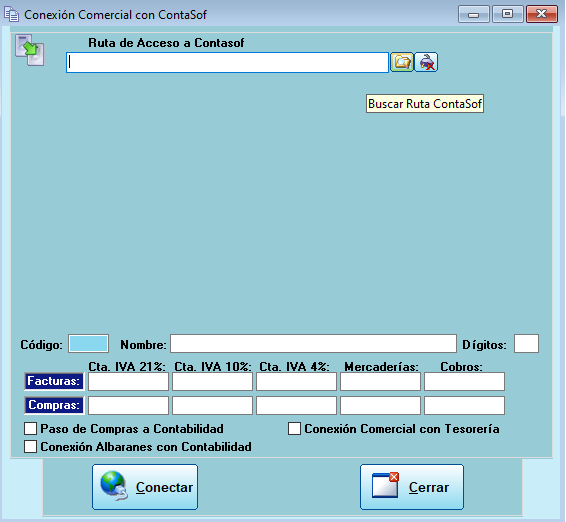Toggle Conexión Comercial con Tesorería checkbox

pyautogui.click(x=294, y=429)
